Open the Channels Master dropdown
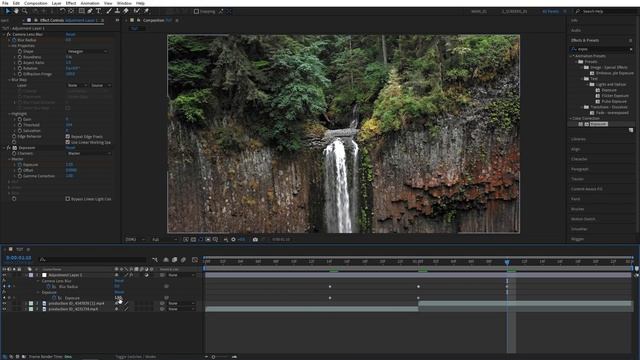This screenshot has height=360, width=640. (89, 153)
